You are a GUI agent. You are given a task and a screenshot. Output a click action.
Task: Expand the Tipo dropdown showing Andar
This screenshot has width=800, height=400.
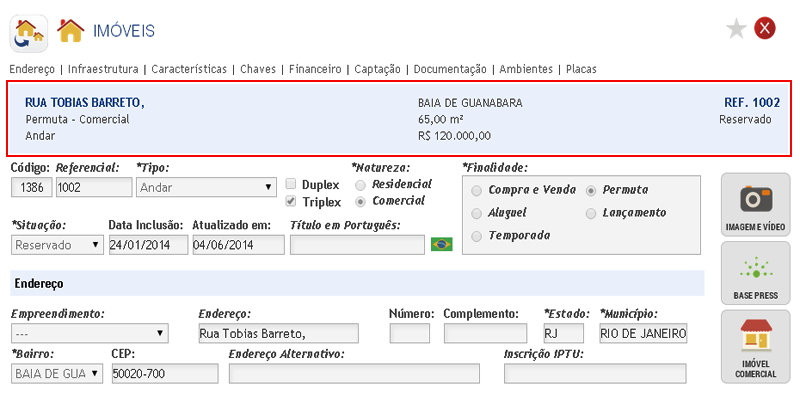coord(206,187)
